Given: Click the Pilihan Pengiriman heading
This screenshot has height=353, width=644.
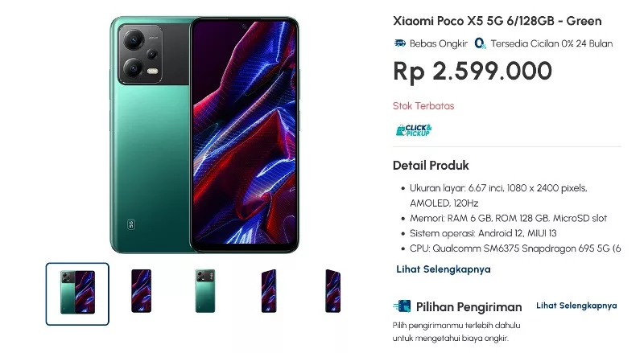Looking at the screenshot, I should [x=469, y=306].
